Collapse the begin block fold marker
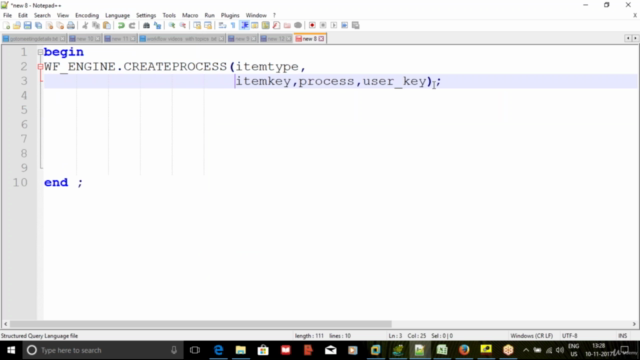 (40, 52)
